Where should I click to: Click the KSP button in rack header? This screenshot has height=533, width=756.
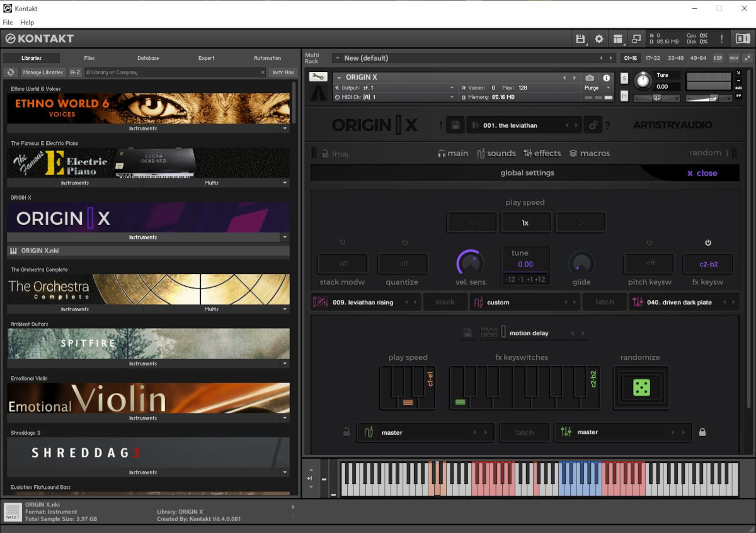pos(718,58)
